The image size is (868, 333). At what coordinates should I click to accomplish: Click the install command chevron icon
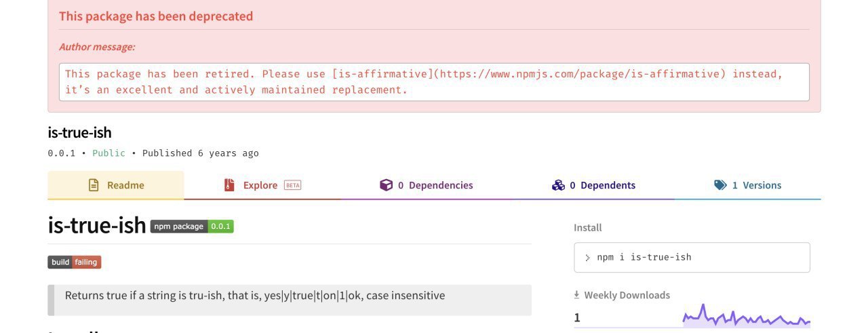587,258
